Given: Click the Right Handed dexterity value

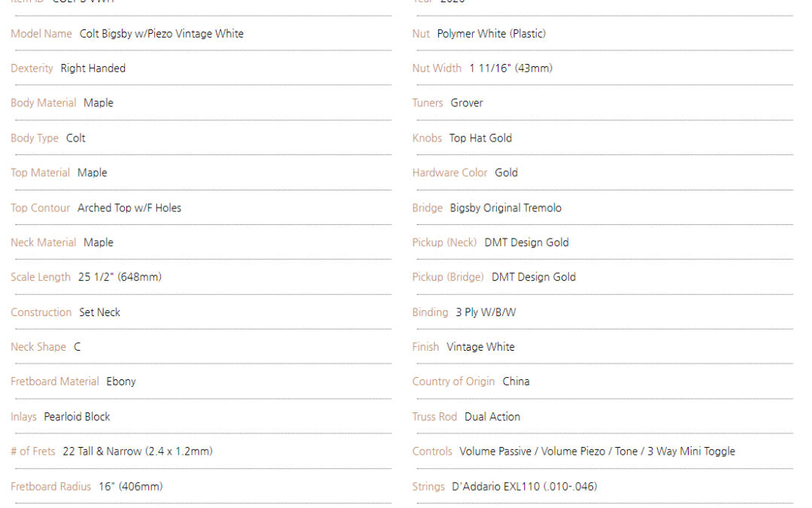Looking at the screenshot, I should (x=92, y=68).
